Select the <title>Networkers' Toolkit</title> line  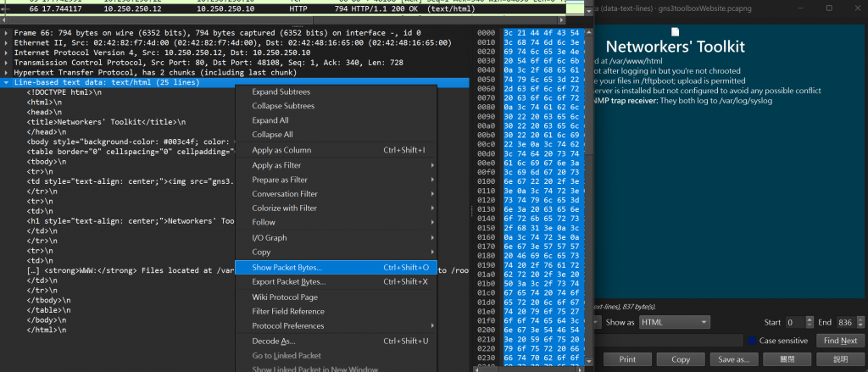106,122
